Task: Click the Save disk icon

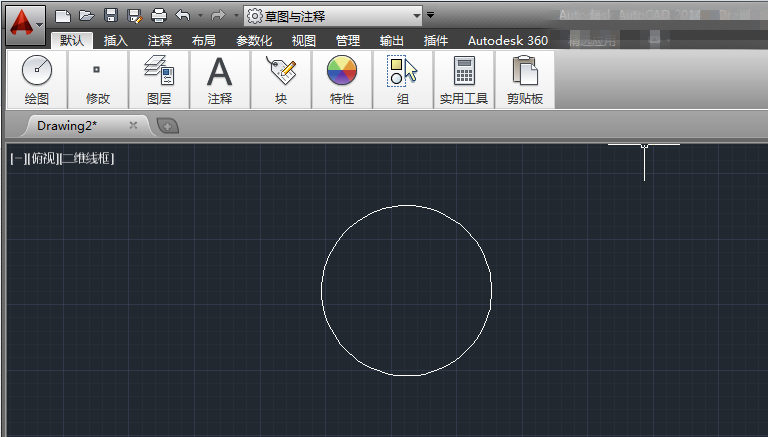Action: coord(111,16)
